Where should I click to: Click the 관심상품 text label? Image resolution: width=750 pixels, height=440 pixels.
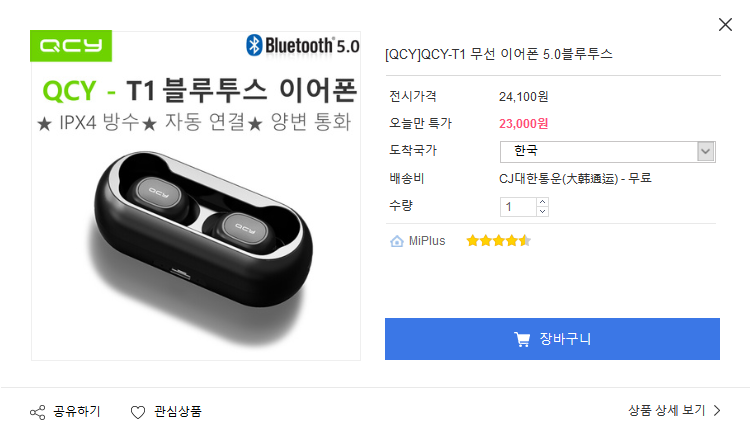[178, 411]
